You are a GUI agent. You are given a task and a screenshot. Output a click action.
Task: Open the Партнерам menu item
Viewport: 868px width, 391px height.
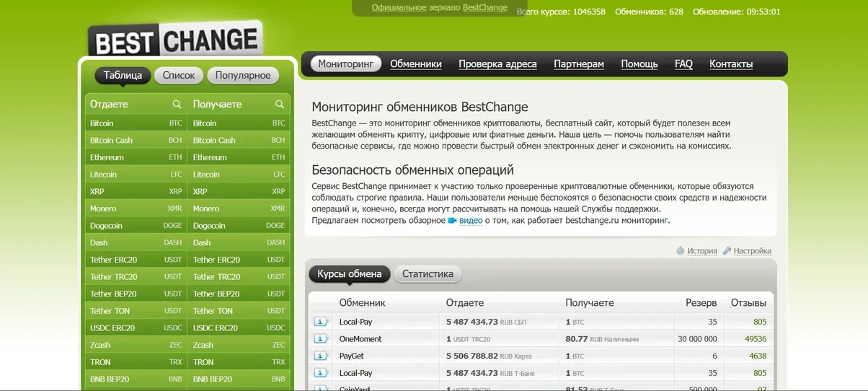(579, 63)
